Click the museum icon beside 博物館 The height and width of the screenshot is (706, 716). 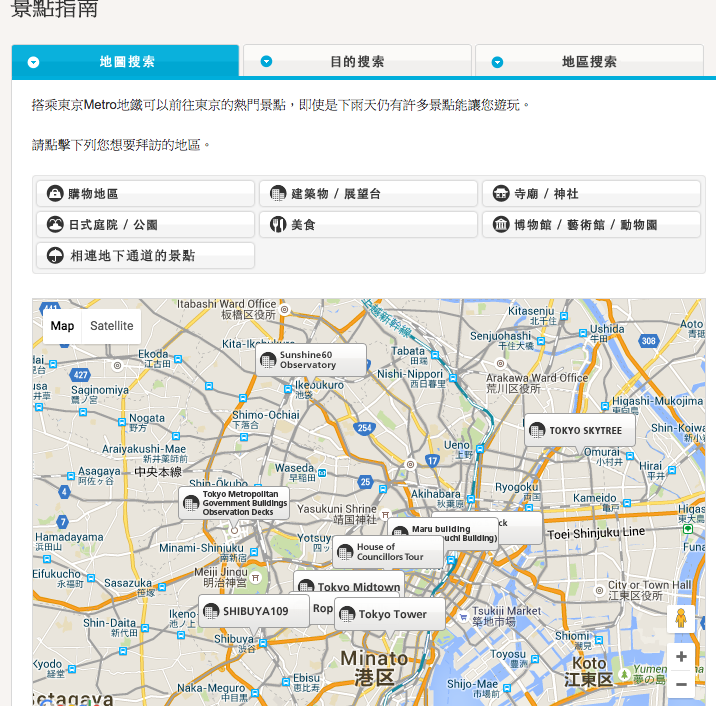coord(501,224)
